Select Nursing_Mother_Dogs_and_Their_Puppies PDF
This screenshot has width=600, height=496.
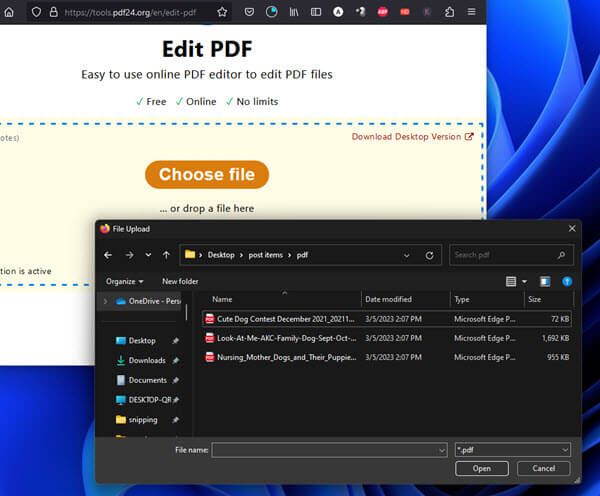387,357
